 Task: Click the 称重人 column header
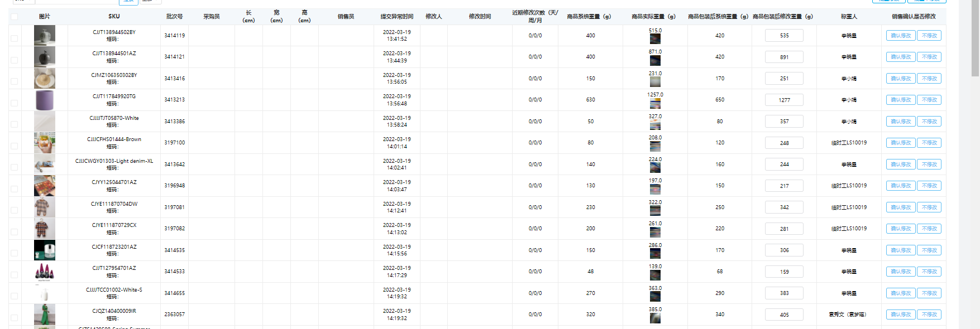click(849, 17)
